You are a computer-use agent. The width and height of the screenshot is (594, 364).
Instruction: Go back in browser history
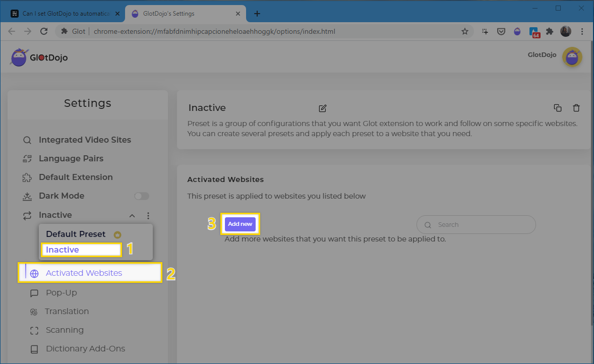tap(12, 31)
